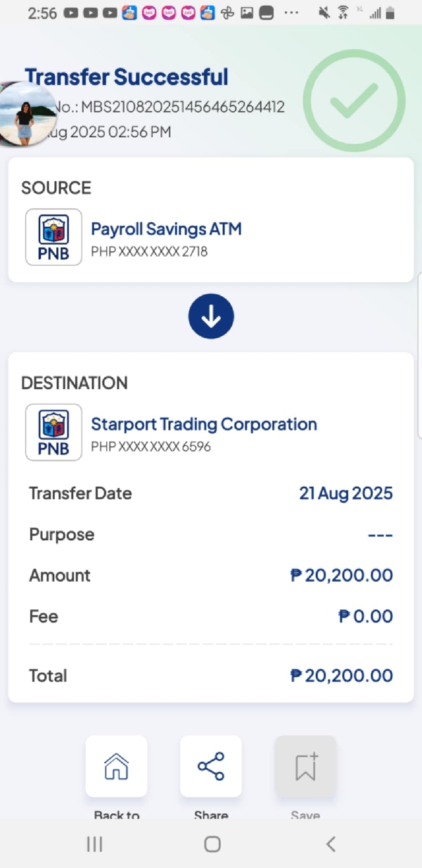Image resolution: width=422 pixels, height=868 pixels.
Task: Tap the floating profile photo bubble
Action: [26, 114]
